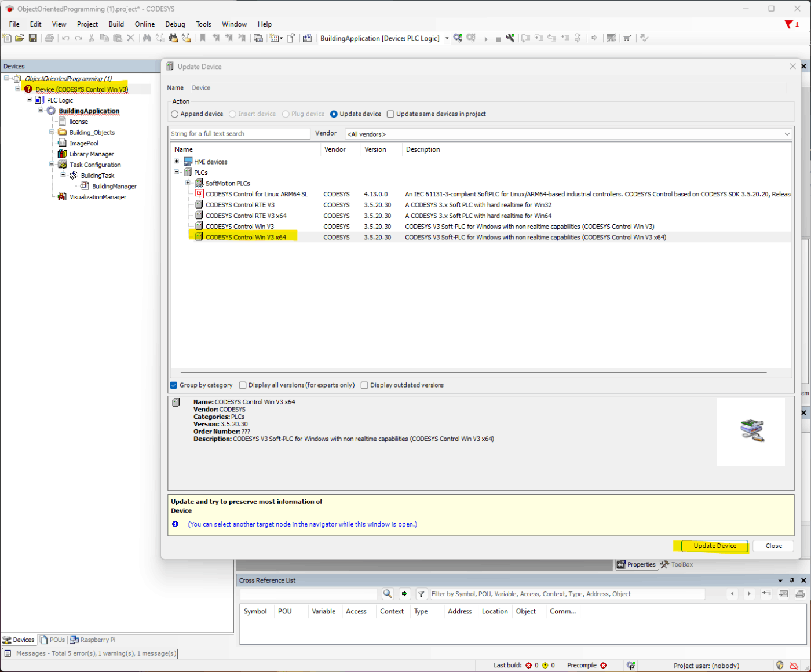Select BuildingManager in the device tree

[x=114, y=187]
